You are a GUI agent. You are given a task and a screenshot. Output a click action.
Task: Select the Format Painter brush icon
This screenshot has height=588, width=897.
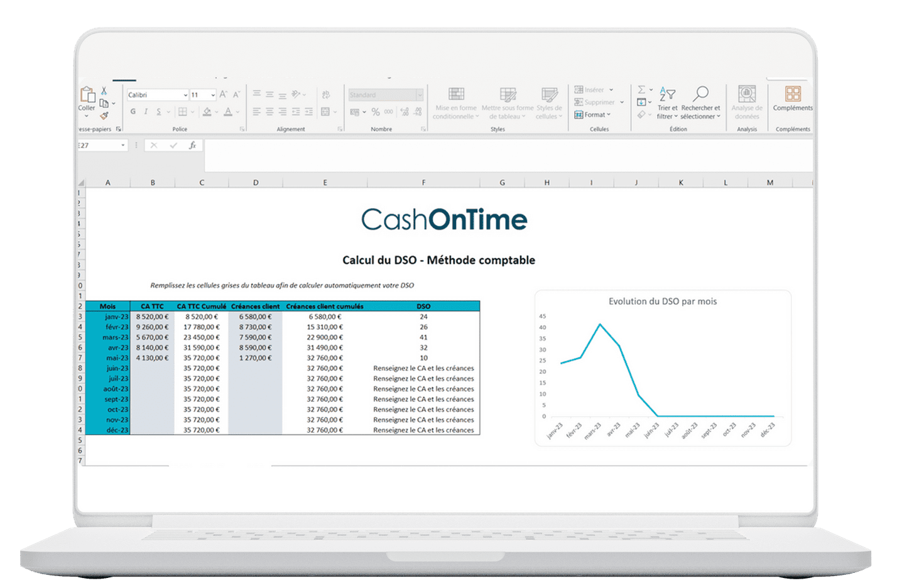(104, 116)
